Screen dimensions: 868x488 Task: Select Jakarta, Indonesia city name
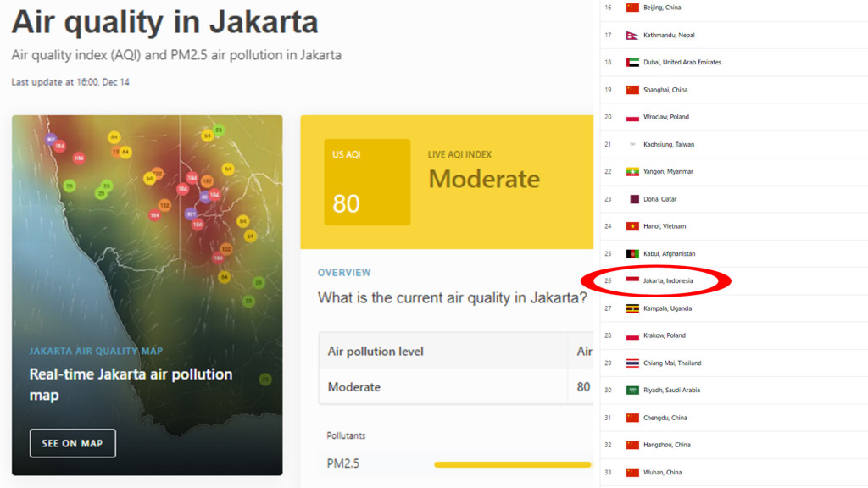pos(668,281)
